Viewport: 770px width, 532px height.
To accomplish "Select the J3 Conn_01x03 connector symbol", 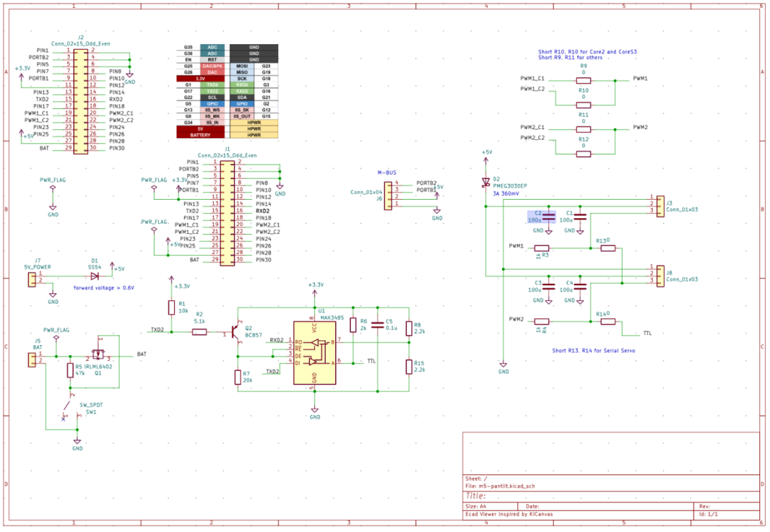I will click(660, 206).
